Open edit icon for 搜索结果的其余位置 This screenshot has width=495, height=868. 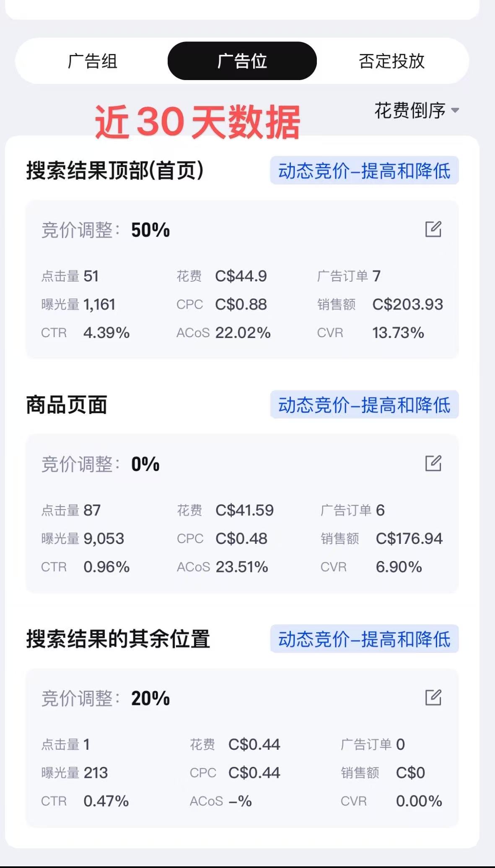[433, 697]
